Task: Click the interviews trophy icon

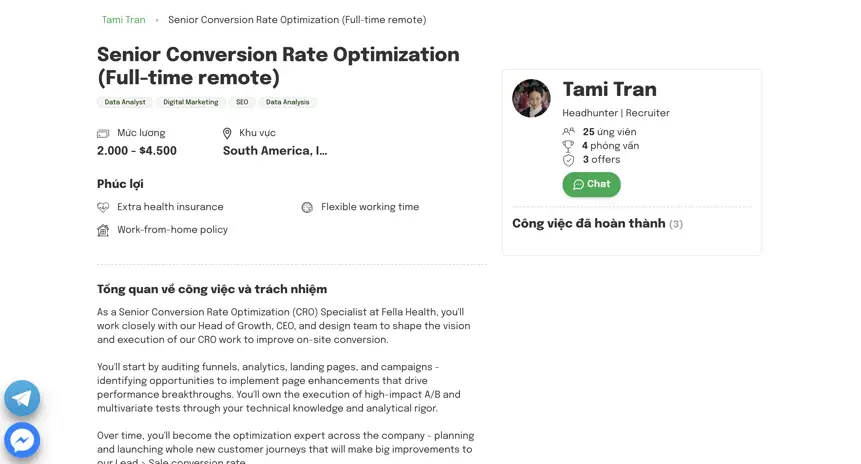Action: (569, 146)
